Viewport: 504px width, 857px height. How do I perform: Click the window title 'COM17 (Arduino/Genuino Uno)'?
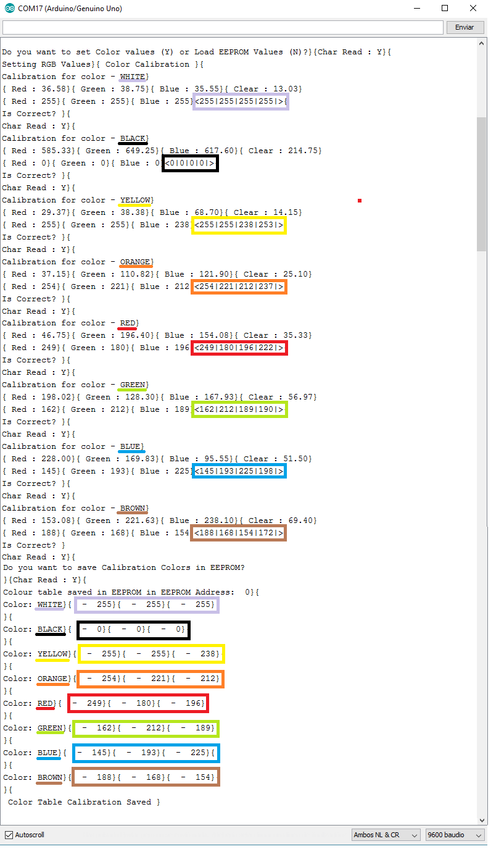pyautogui.click(x=70, y=9)
